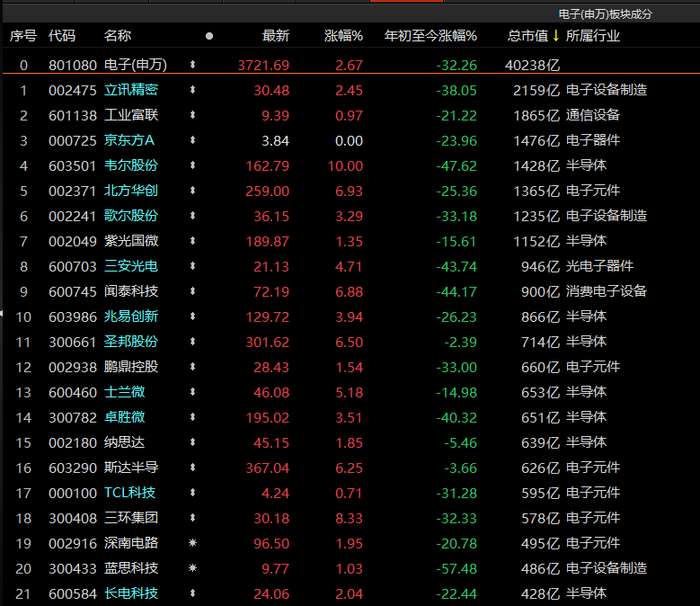Click the marker icon in 士兰微 row
The width and height of the screenshot is (700, 606).
(192, 392)
